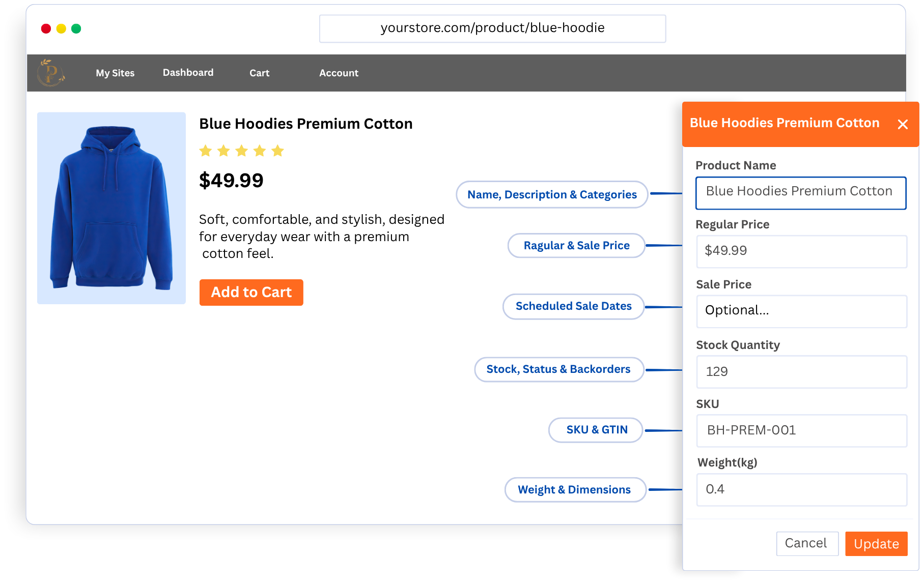Select the Stock Quantity field
The image size is (924, 584).
[x=801, y=372]
